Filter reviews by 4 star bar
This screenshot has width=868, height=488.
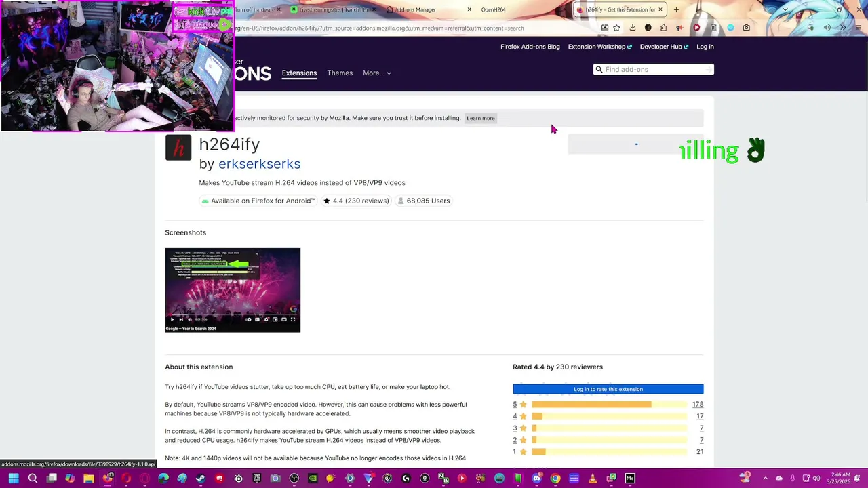point(609,416)
